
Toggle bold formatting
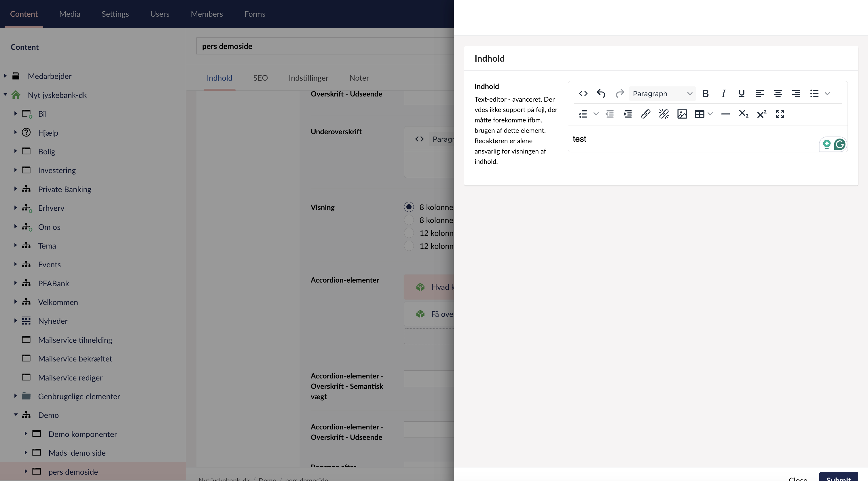705,93
